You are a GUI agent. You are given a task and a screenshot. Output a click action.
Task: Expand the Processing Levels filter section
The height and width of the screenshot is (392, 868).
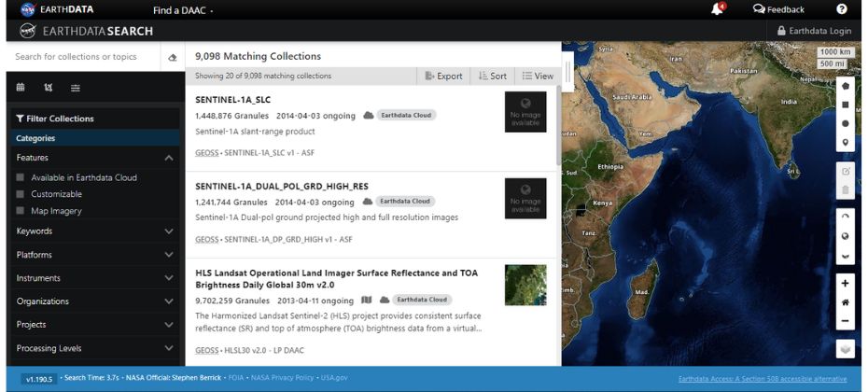[x=94, y=348]
